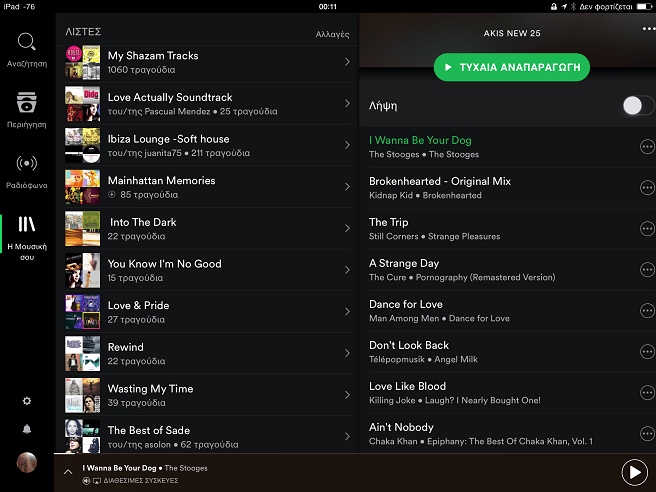The image size is (656, 492).
Task: Tap the You Know I'm No Good cover thumbnail
Action: [82, 270]
